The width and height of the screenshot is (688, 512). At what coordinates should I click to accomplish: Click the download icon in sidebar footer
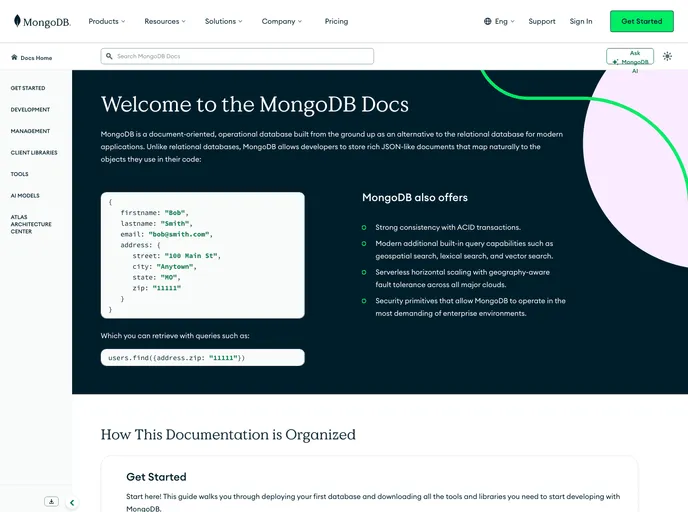(x=51, y=501)
